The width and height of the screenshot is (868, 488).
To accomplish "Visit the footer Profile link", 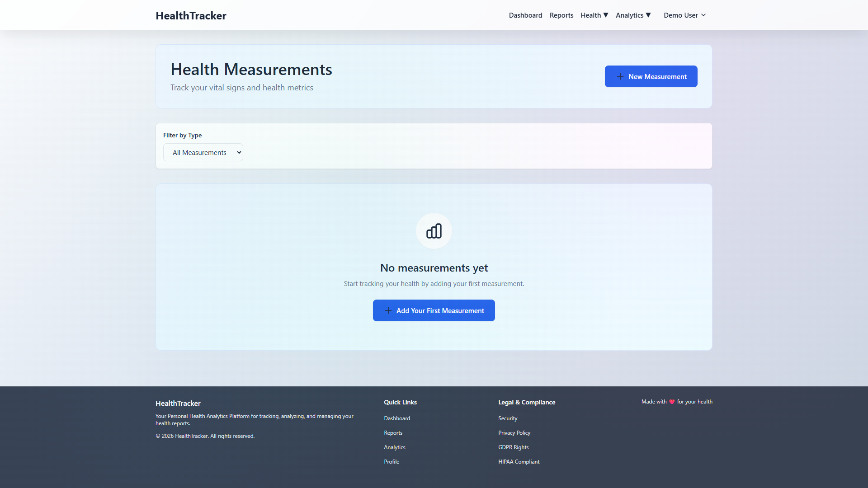I will tap(392, 462).
